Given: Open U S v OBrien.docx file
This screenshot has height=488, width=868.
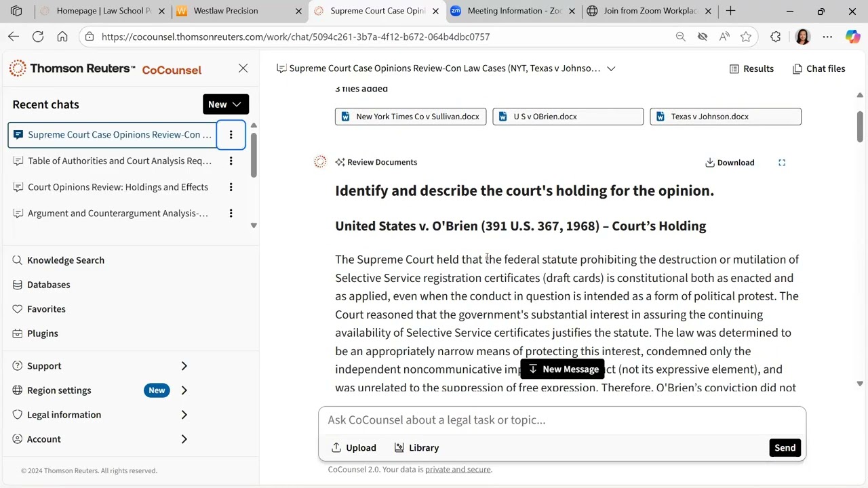Looking at the screenshot, I should point(568,117).
